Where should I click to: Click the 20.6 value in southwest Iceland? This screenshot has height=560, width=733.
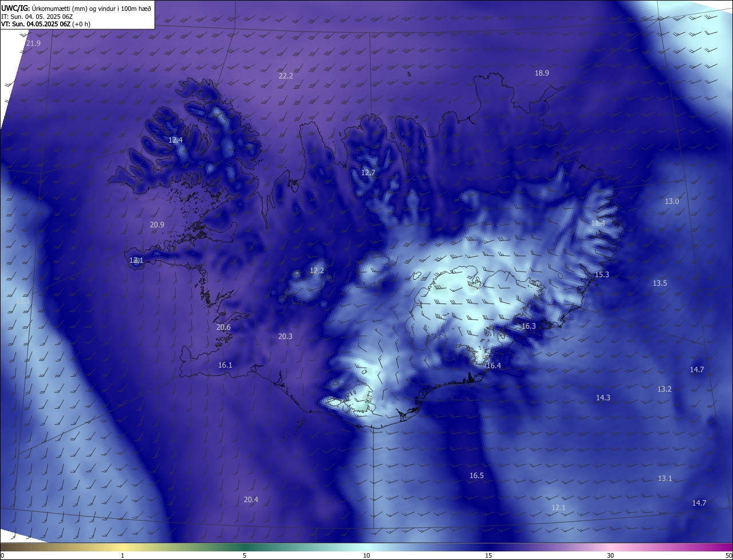[x=223, y=327]
